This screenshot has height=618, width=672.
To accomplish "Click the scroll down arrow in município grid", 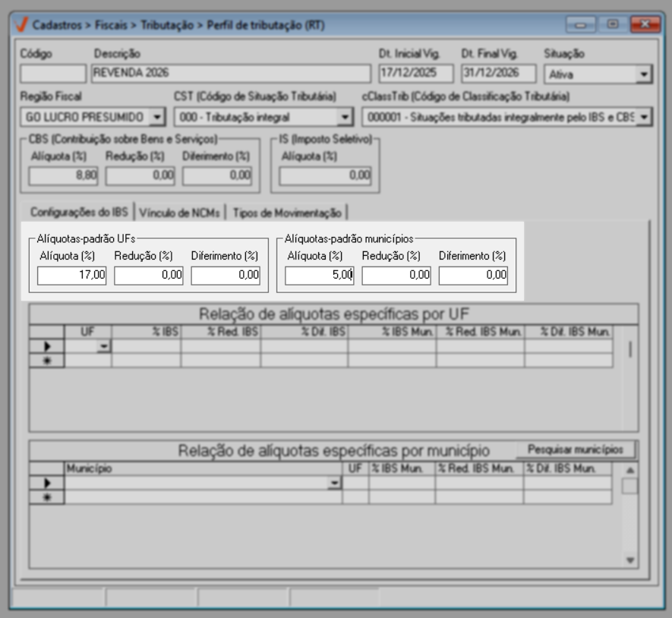I will [x=629, y=561].
